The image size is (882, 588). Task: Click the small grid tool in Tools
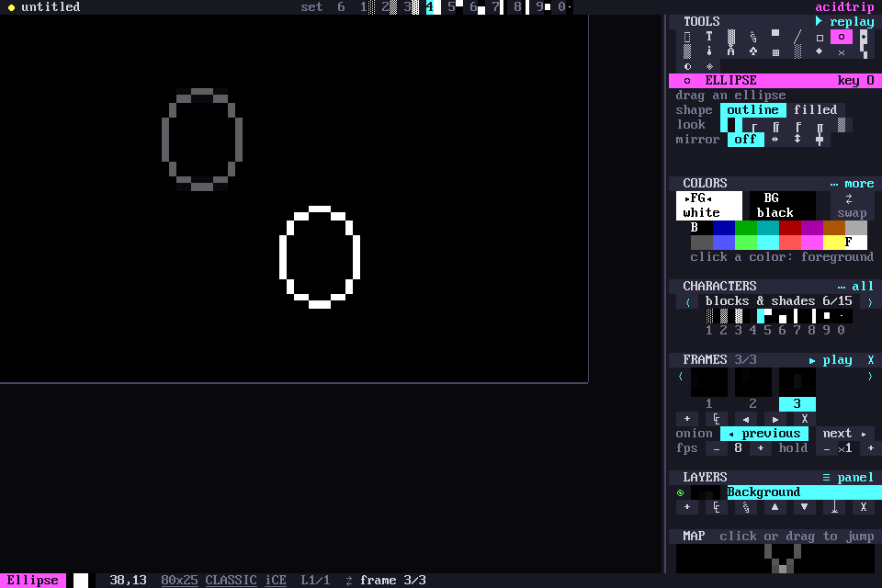click(775, 52)
